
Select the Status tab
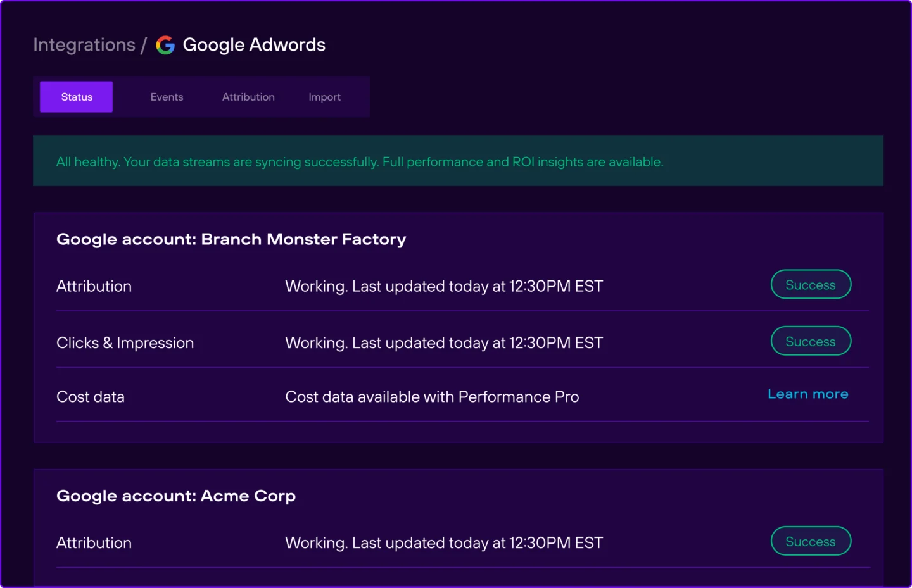coord(77,97)
